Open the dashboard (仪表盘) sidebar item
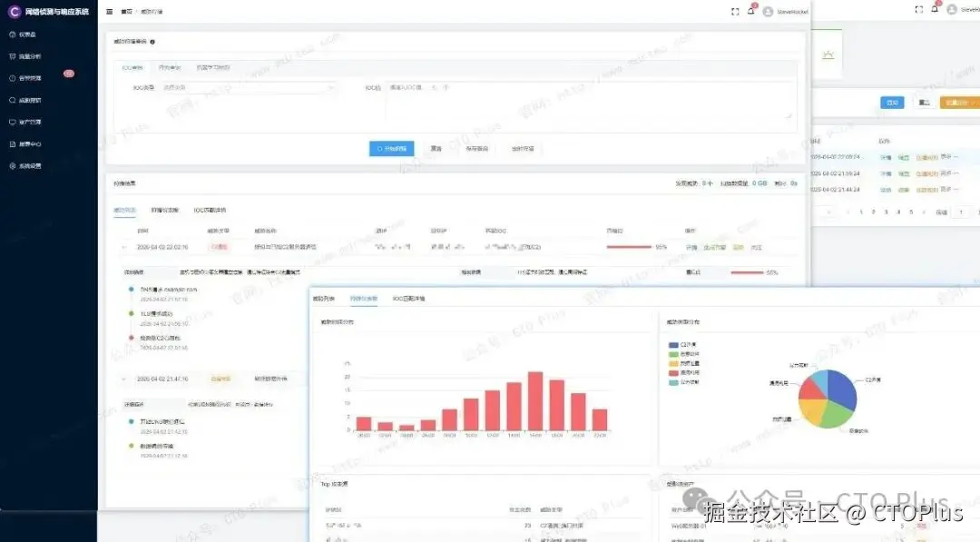 pos(23,34)
